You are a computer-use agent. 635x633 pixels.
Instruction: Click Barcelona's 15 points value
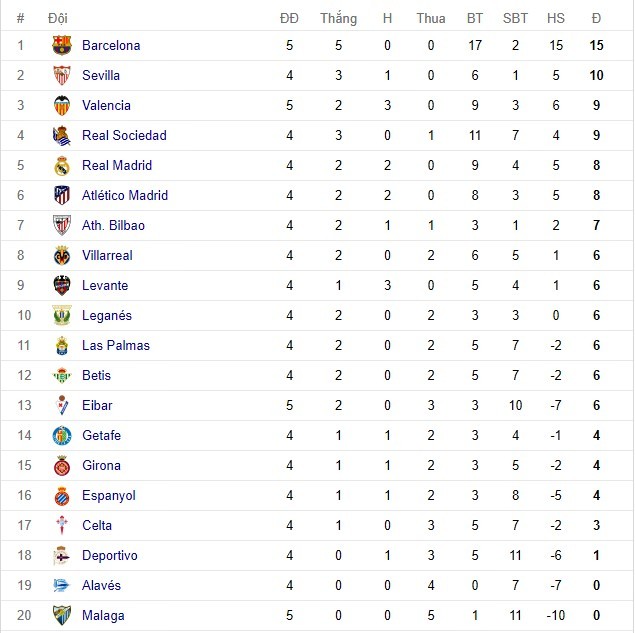(596, 45)
